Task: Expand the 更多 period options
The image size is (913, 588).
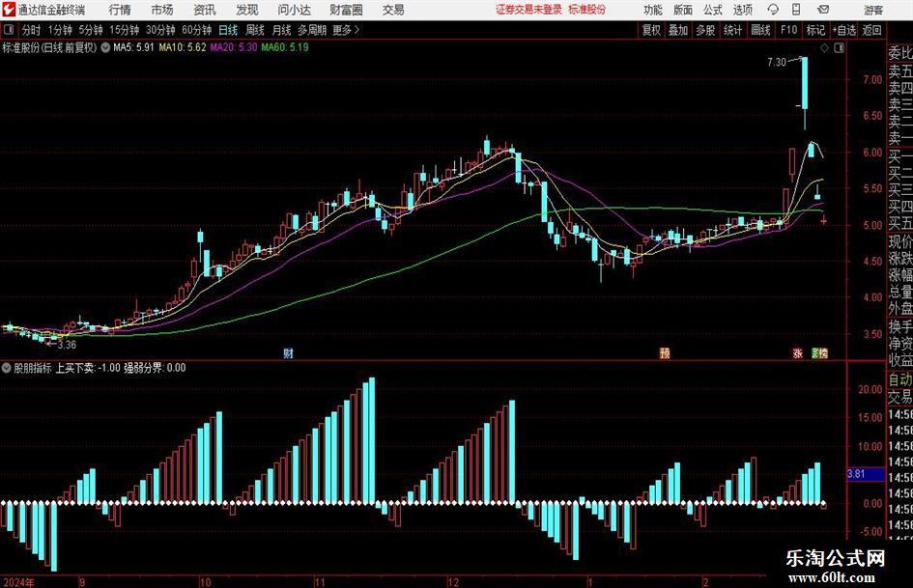Action: pos(346,30)
